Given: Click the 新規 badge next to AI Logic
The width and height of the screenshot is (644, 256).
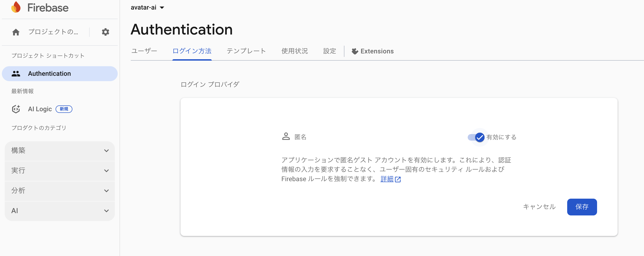Looking at the screenshot, I should (x=64, y=109).
